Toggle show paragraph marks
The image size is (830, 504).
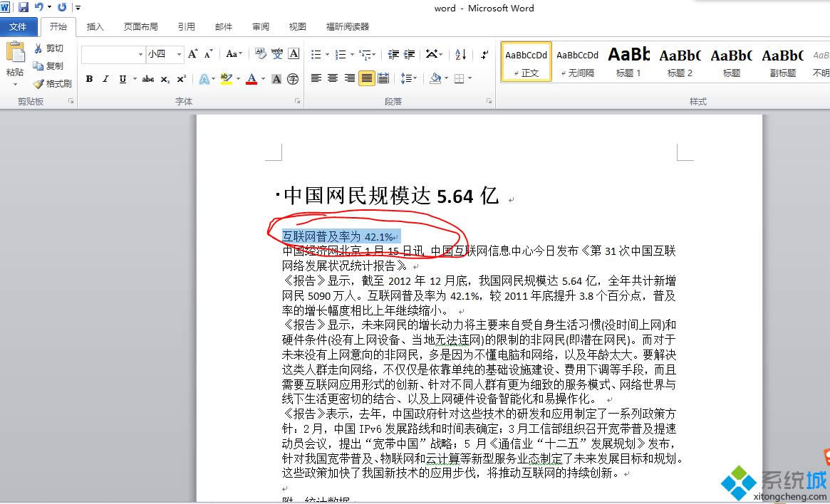click(484, 54)
